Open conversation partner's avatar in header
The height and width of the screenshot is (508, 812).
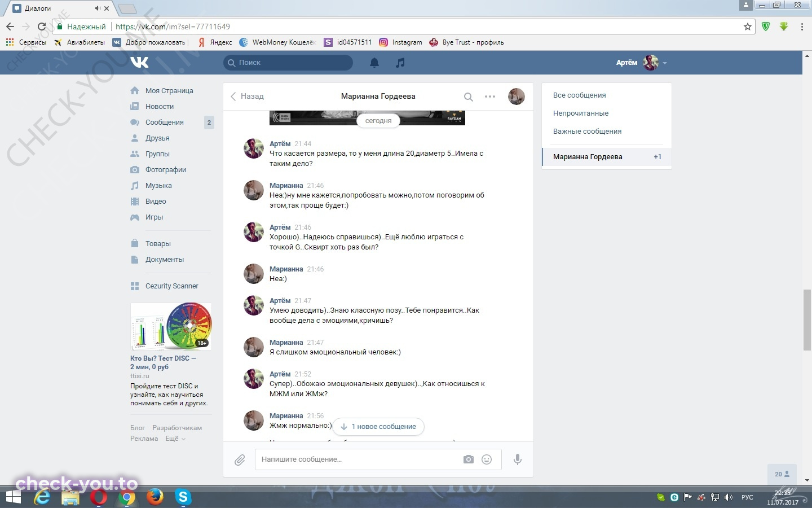[517, 97]
